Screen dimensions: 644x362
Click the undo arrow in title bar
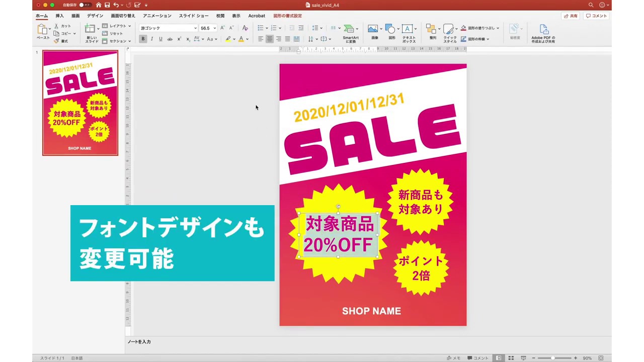click(116, 5)
